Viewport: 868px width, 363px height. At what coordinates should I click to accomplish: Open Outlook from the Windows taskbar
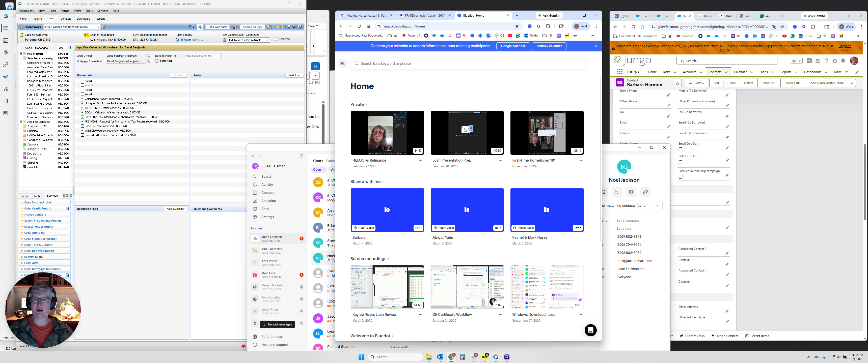click(440, 357)
